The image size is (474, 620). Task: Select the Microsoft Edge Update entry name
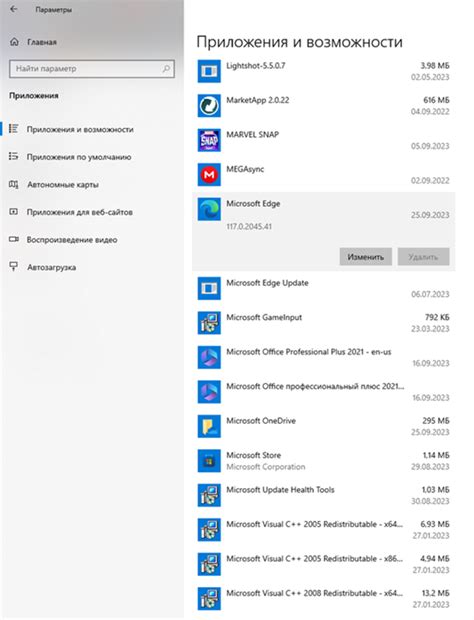267,283
